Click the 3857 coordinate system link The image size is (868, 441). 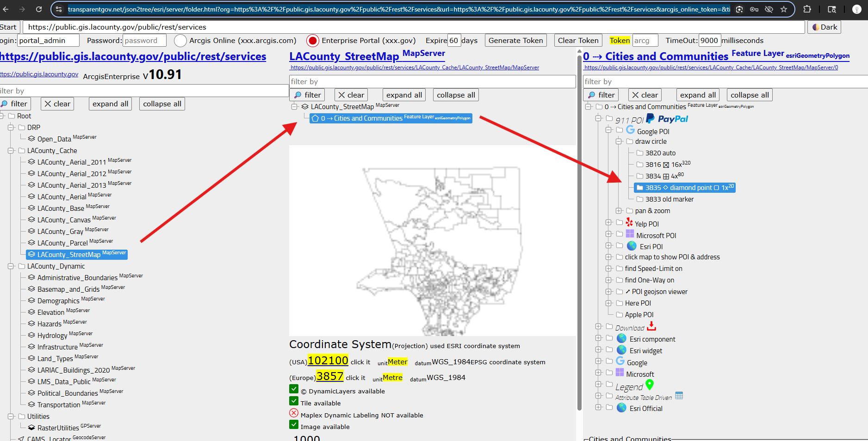tap(330, 376)
